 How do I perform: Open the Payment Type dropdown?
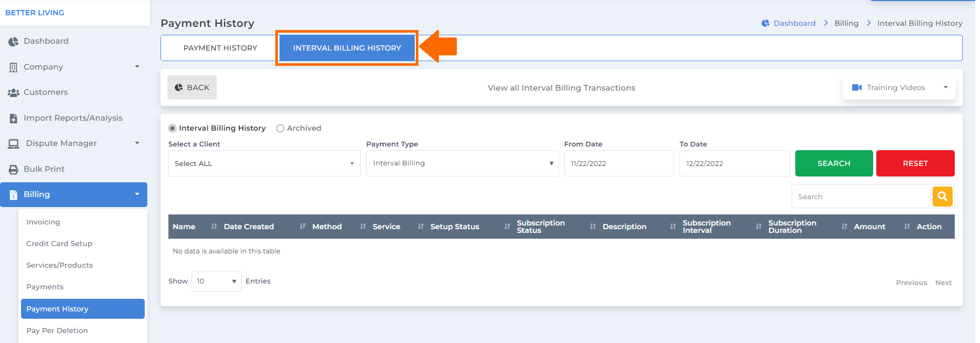pyautogui.click(x=462, y=163)
